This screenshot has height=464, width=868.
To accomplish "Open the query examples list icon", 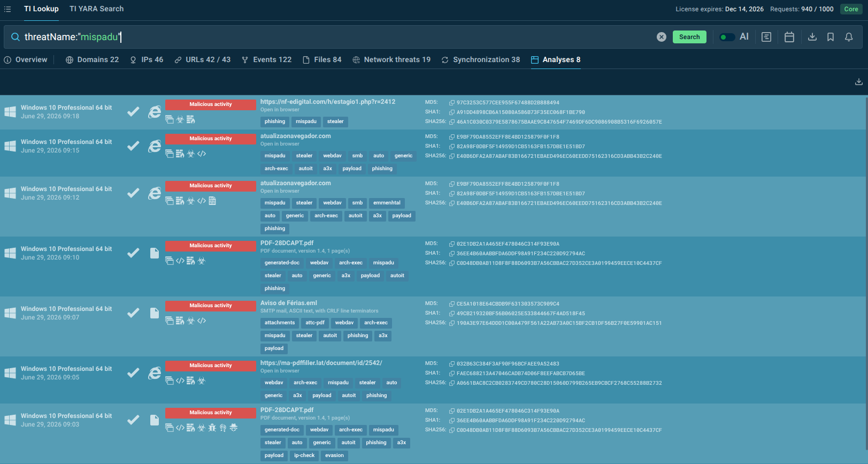I will [766, 37].
